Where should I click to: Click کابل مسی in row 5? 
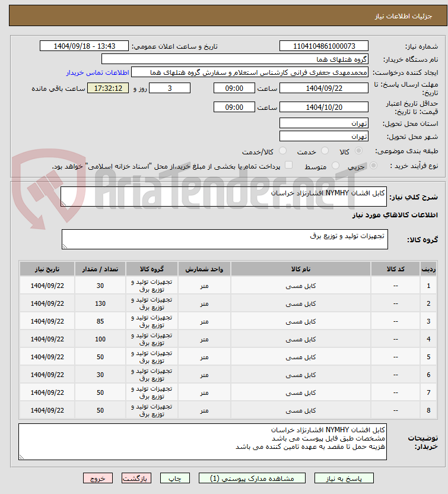(301, 357)
